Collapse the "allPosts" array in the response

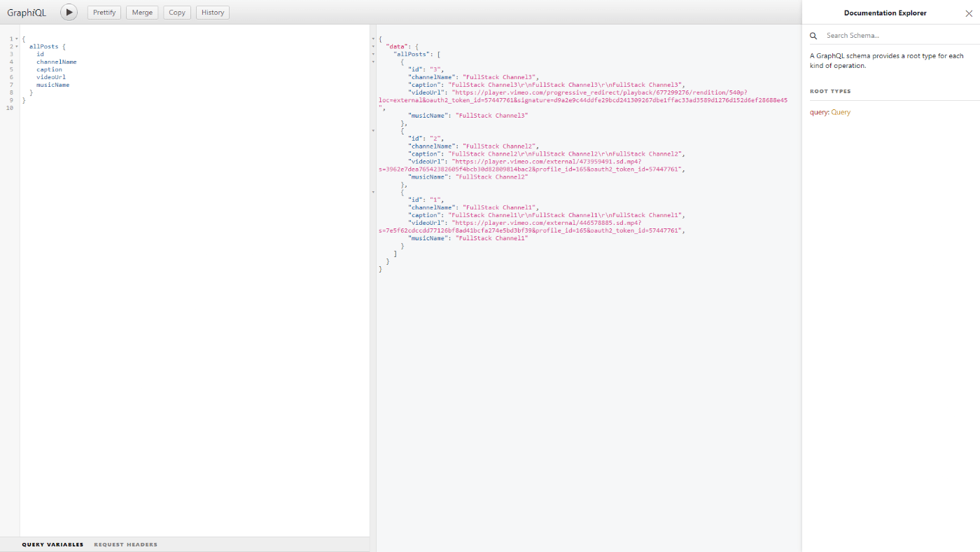[x=372, y=54]
